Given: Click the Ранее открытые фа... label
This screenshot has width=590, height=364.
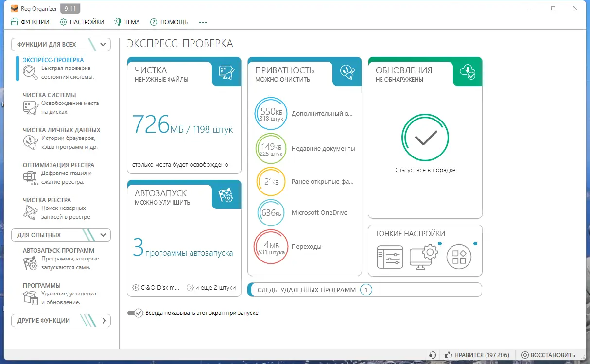Looking at the screenshot, I should (322, 182).
